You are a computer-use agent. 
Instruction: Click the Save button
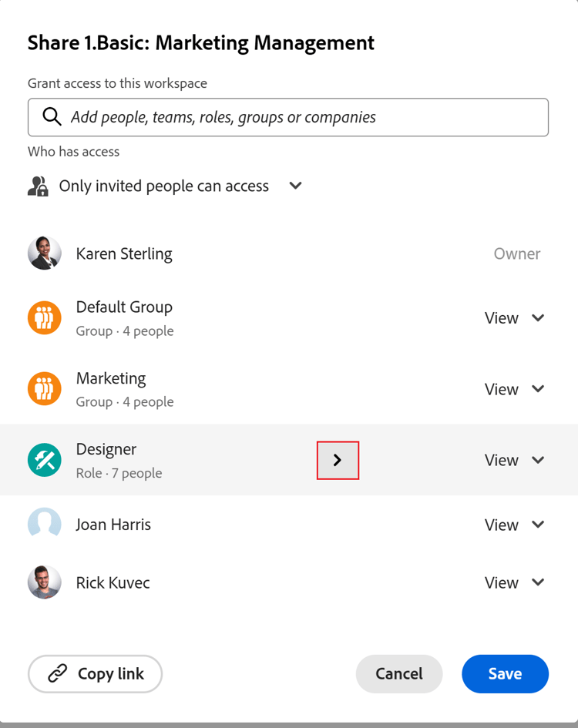(505, 673)
